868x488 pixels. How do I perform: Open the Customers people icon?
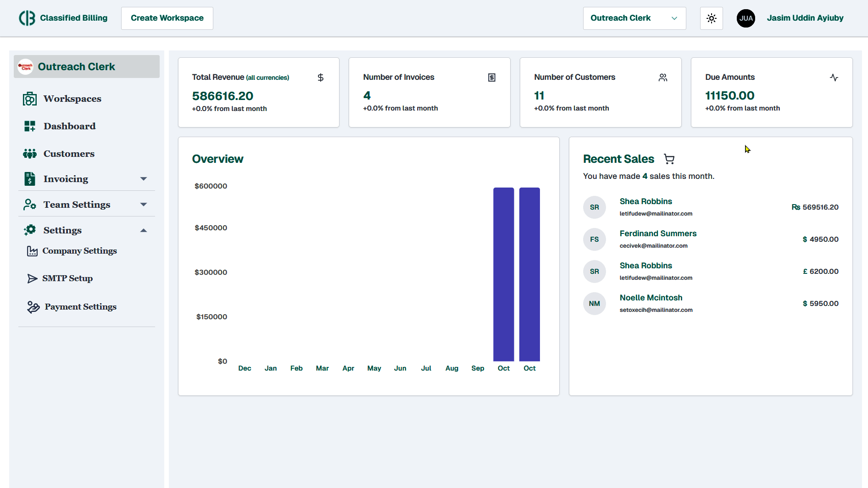click(30, 153)
